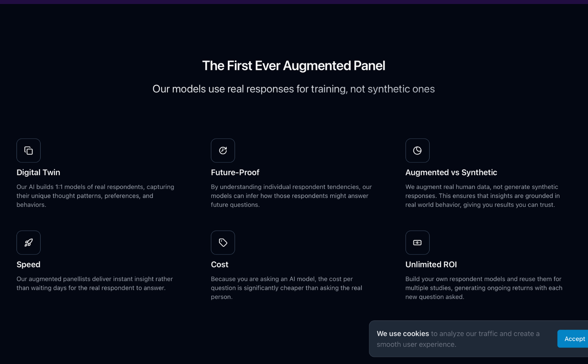Viewport: 588px width, 364px height.
Task: Click the Cost price tag icon
Action: (x=223, y=243)
